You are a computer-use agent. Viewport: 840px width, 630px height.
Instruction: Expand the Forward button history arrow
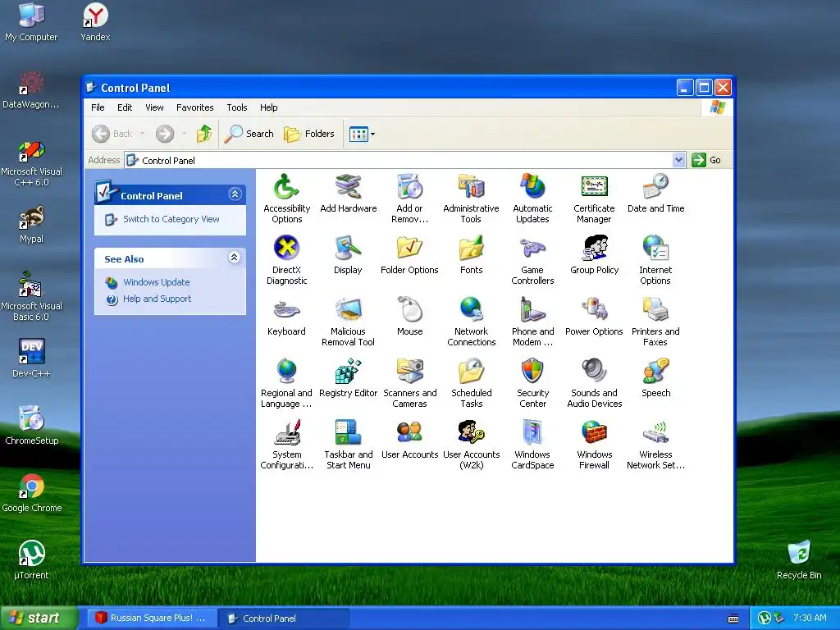[x=184, y=134]
